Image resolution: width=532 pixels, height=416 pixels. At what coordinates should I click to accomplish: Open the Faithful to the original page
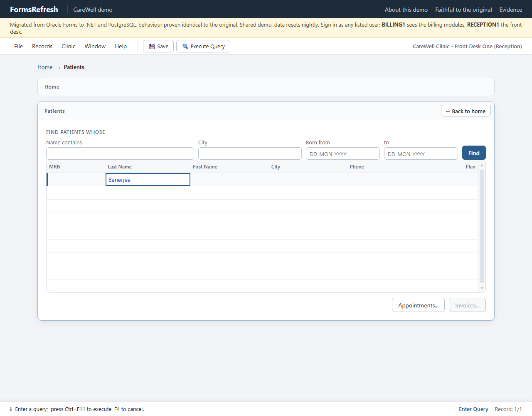tap(463, 10)
